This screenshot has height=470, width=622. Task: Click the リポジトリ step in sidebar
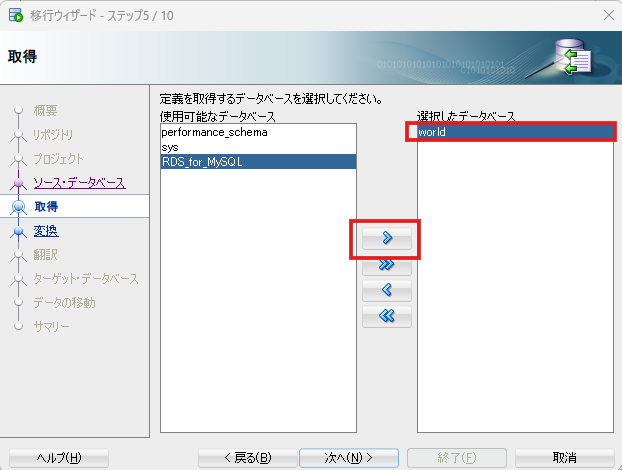pyautogui.click(x=53, y=134)
